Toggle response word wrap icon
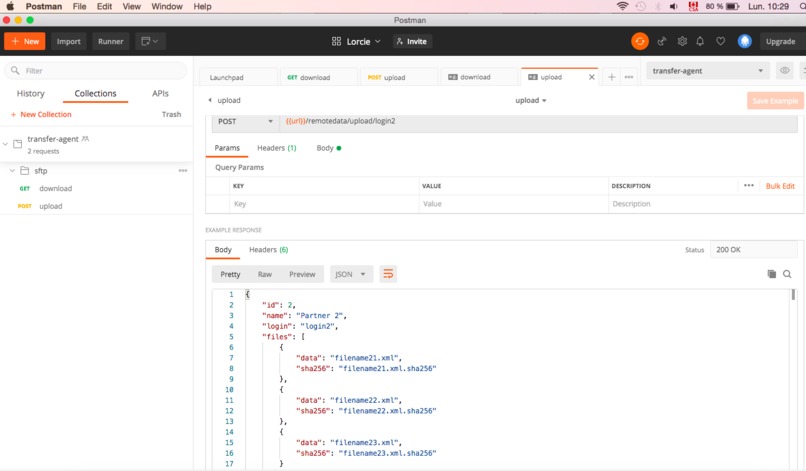 [x=388, y=274]
